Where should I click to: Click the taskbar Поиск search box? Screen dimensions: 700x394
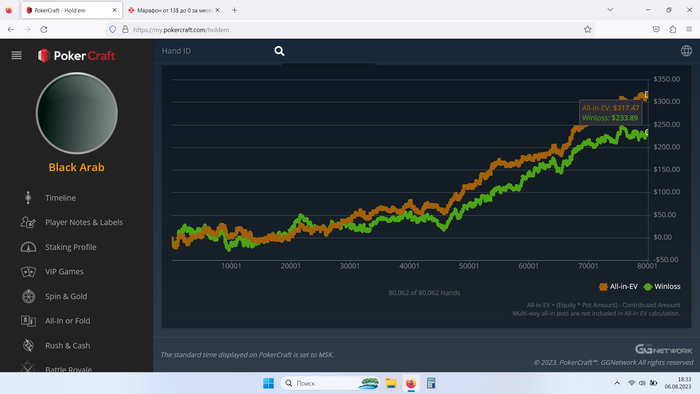click(330, 383)
